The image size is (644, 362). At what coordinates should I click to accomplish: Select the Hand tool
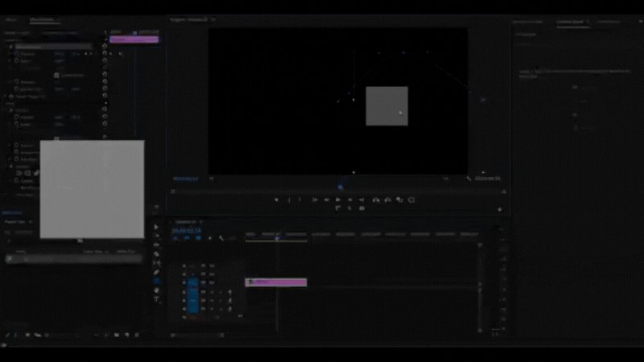156,290
